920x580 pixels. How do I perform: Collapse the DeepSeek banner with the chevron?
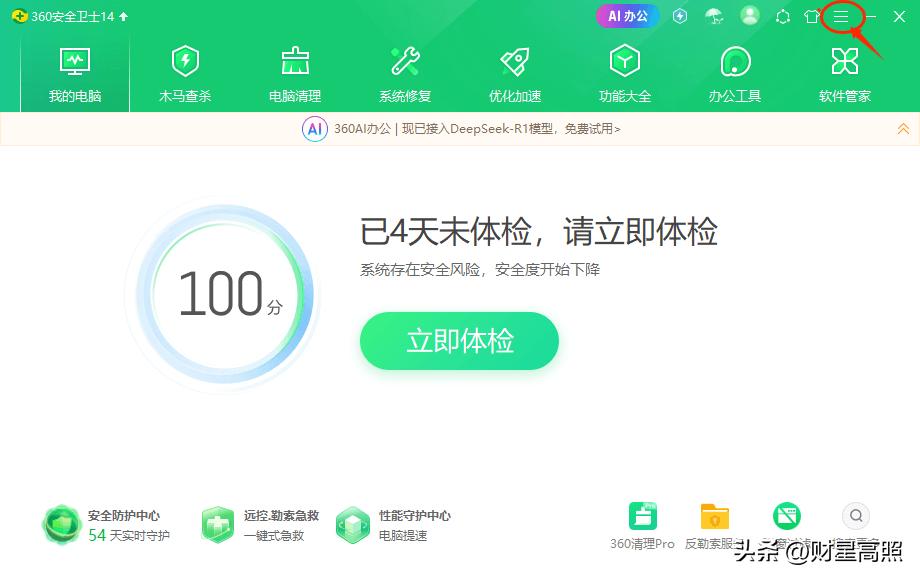904,128
